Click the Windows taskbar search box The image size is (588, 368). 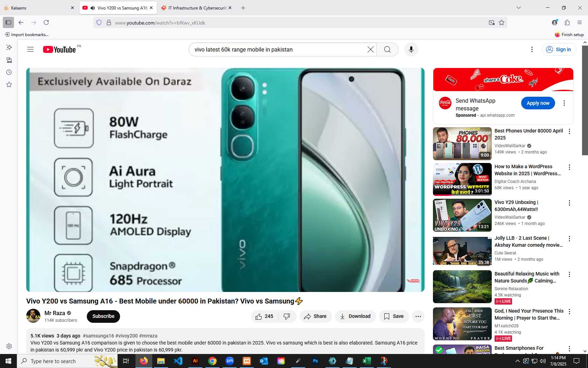[x=67, y=361]
